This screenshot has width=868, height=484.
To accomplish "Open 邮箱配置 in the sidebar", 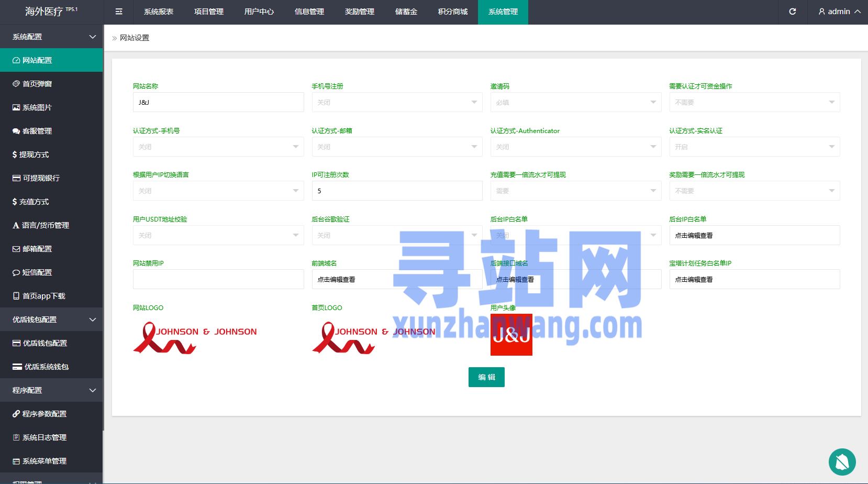I will tap(51, 249).
